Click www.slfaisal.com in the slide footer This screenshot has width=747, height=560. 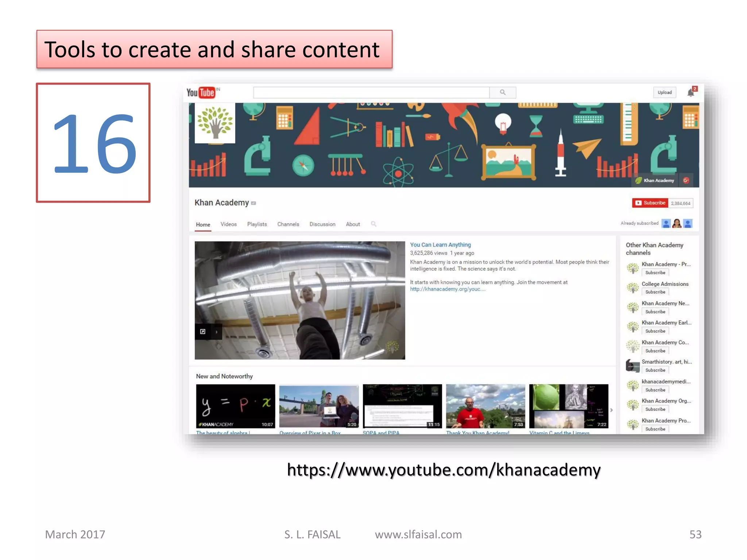[418, 534]
